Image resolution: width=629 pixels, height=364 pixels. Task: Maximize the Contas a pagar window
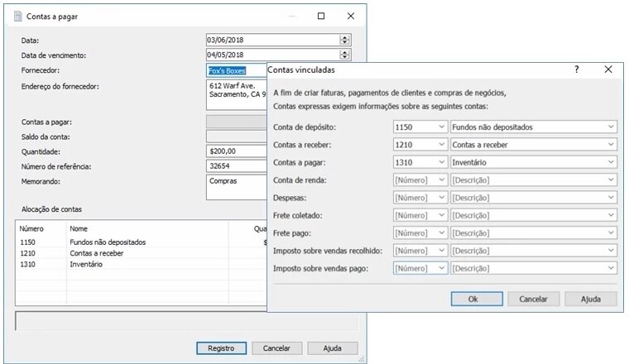tap(321, 16)
